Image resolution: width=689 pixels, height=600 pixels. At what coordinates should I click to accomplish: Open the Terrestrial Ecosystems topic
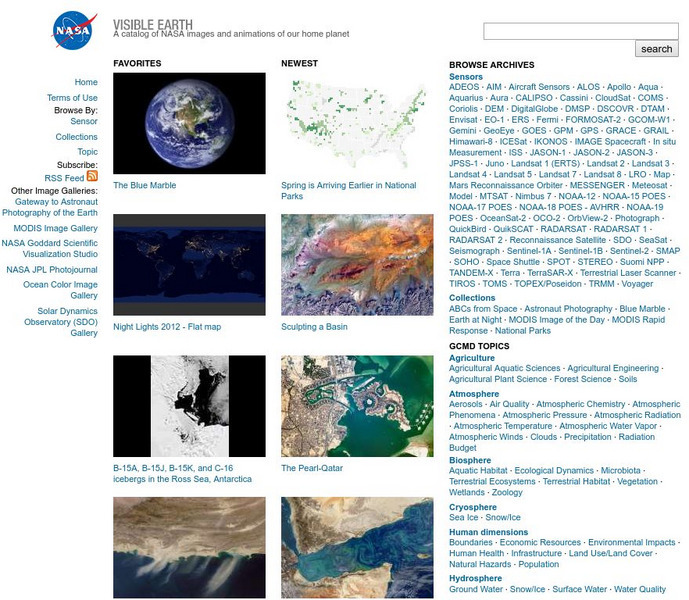click(492, 481)
